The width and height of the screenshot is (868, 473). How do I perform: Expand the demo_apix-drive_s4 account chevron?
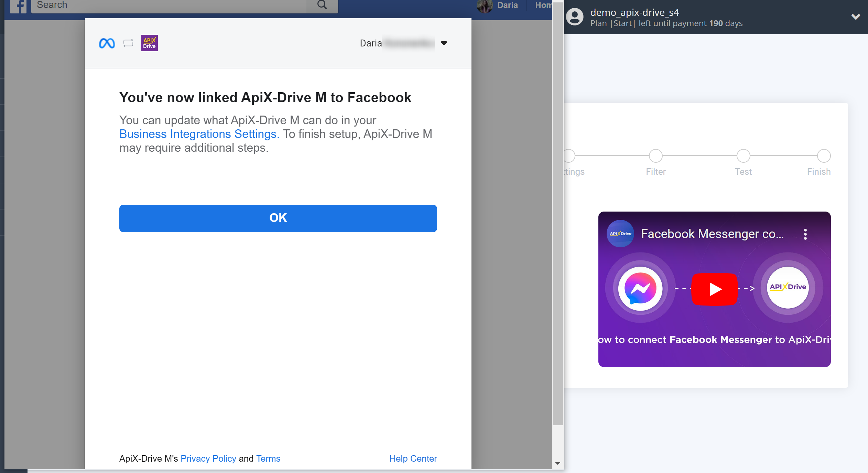(856, 17)
